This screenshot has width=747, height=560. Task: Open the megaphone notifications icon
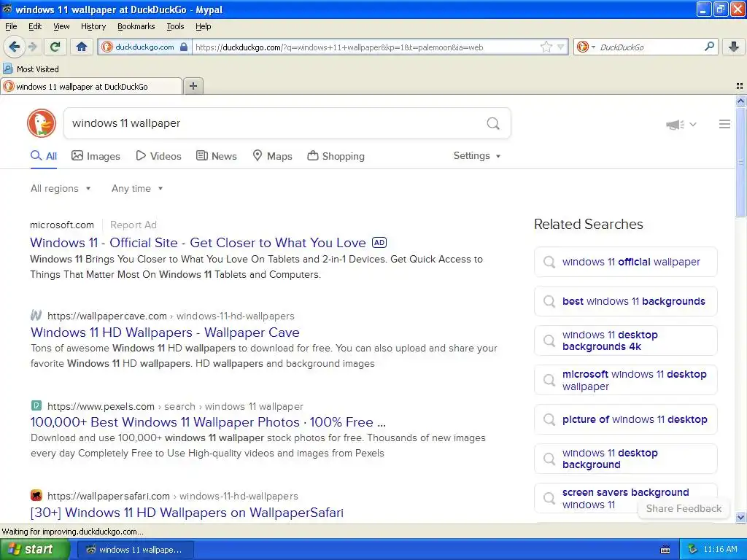pyautogui.click(x=675, y=124)
